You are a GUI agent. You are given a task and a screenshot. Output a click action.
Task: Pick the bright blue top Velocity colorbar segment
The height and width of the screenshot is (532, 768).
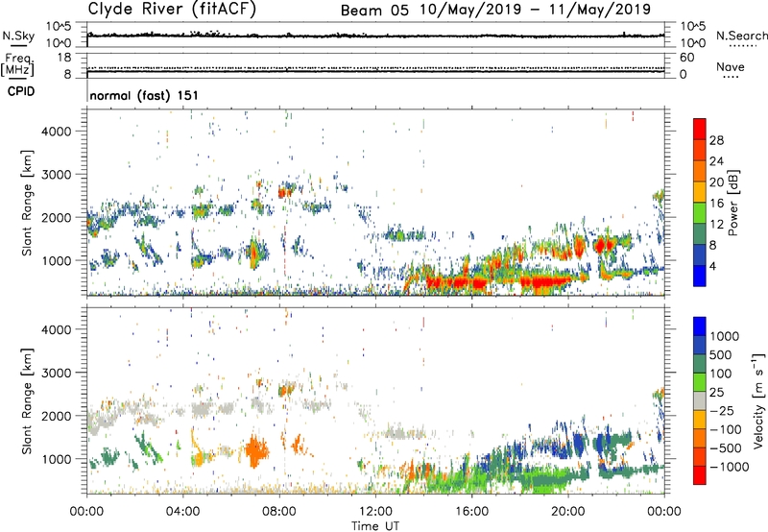point(700,326)
